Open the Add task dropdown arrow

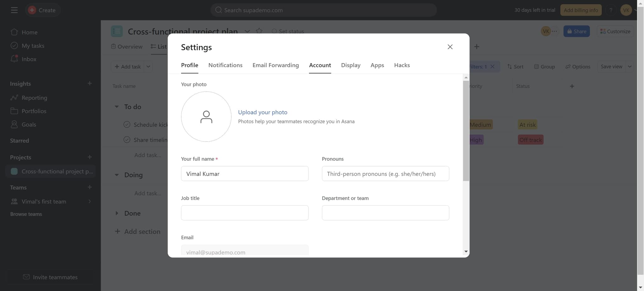(x=148, y=67)
